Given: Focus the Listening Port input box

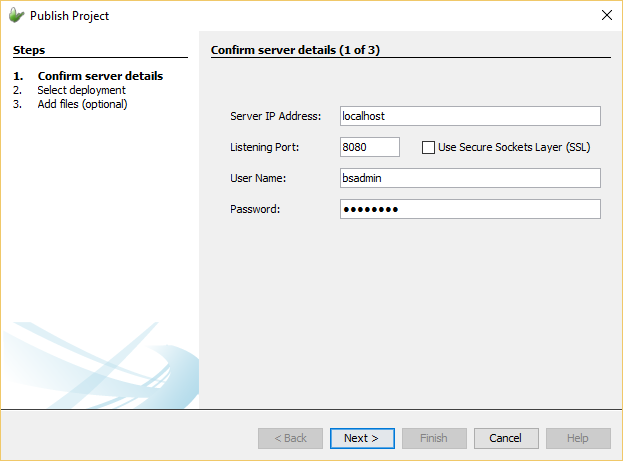Looking at the screenshot, I should [370, 147].
